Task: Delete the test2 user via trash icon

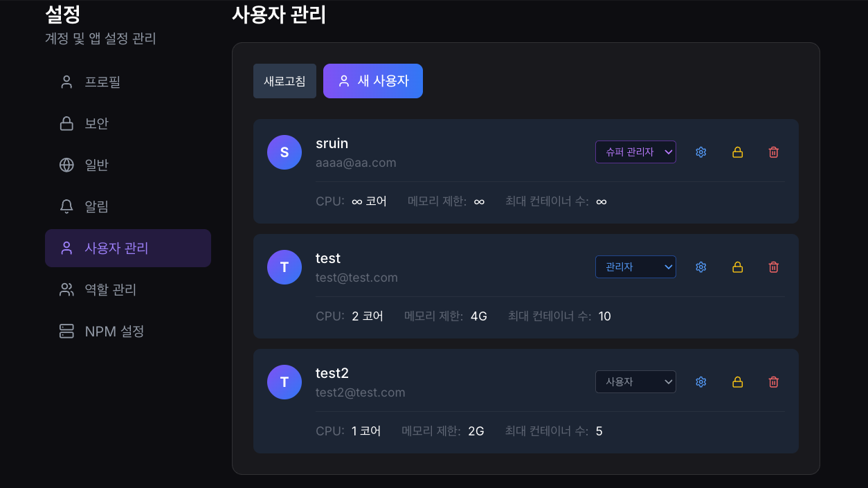Action: tap(773, 381)
